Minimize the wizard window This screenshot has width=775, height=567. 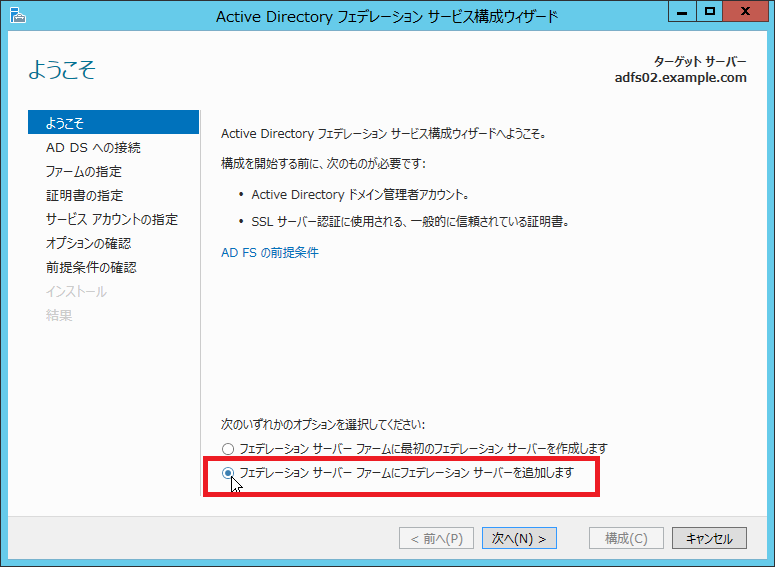(x=682, y=11)
